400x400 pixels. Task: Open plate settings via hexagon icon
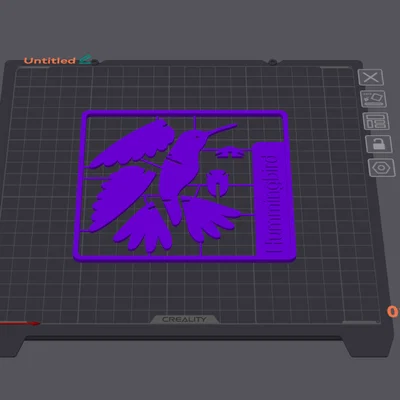382,168
